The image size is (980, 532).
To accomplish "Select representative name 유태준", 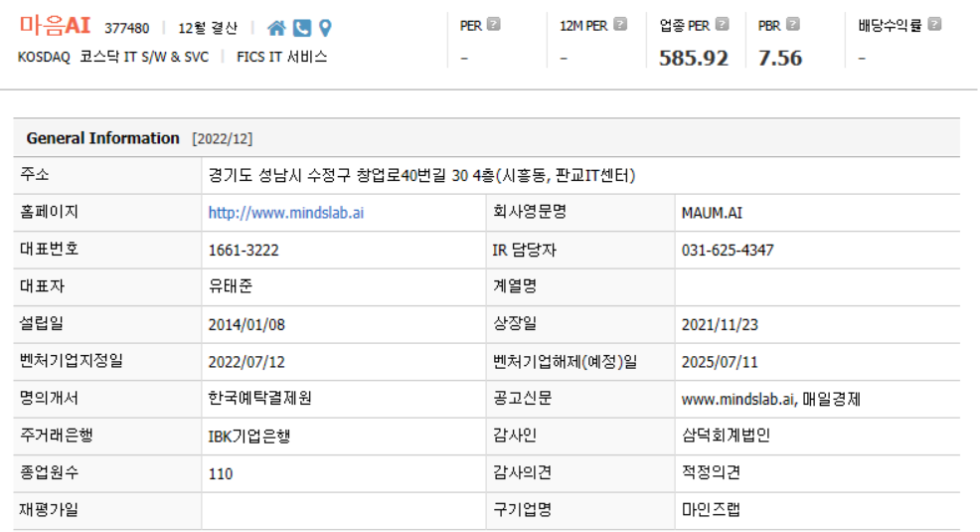I will 231,286.
